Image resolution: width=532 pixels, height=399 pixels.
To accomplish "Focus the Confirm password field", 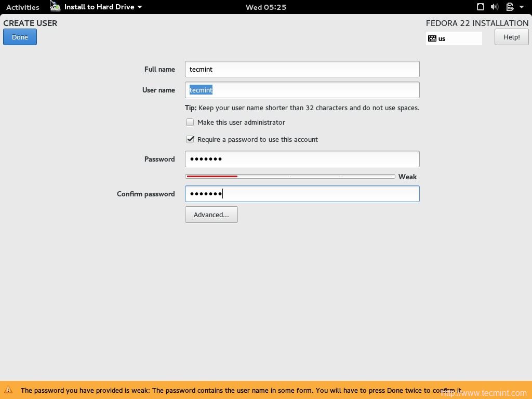I will (302, 194).
